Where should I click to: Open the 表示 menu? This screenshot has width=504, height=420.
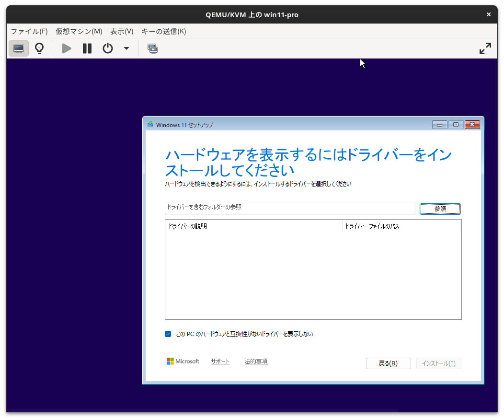121,31
